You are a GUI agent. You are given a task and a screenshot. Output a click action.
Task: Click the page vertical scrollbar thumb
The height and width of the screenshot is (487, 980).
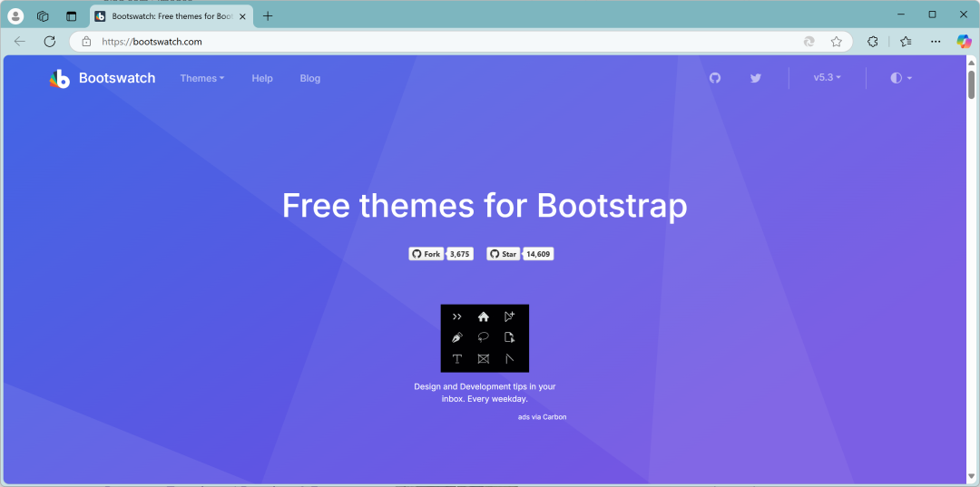971,84
